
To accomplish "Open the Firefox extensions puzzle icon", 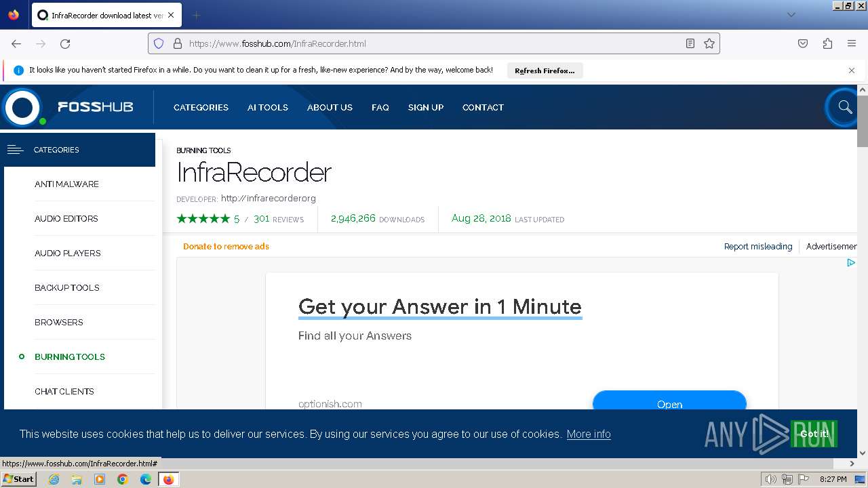I will pyautogui.click(x=827, y=43).
